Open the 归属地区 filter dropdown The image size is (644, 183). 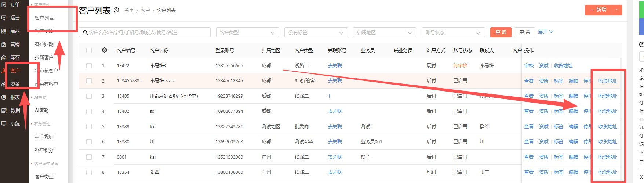pos(385,32)
